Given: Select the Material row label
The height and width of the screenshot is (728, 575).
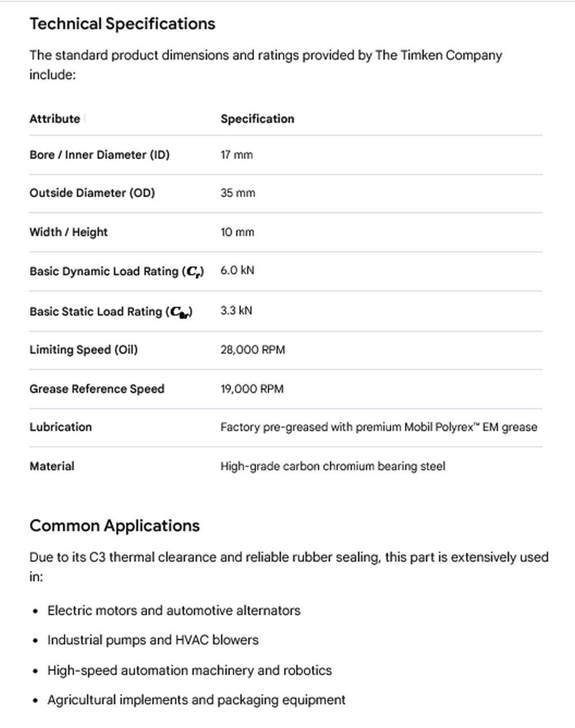Looking at the screenshot, I should 52,466.
